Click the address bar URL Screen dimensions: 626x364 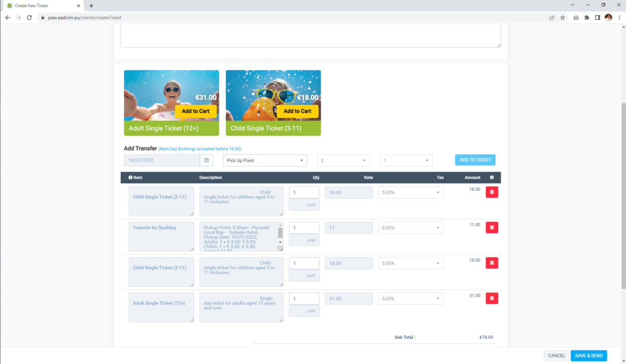pos(85,17)
